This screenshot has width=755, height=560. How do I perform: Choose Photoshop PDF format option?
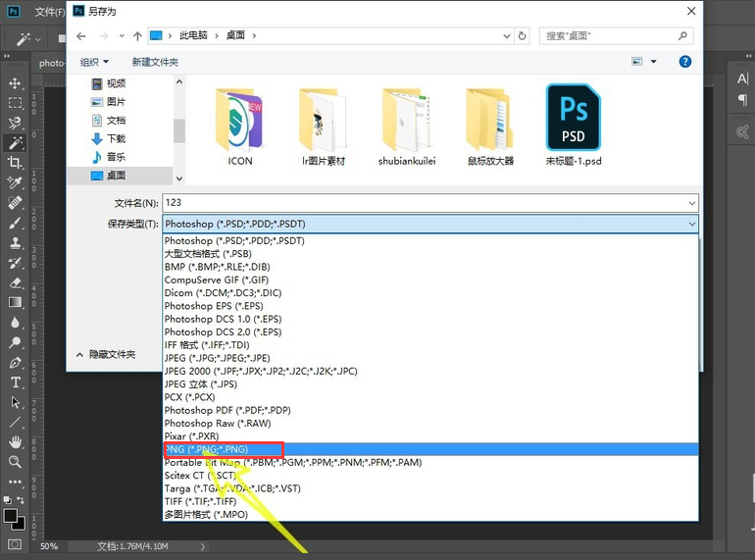click(430, 410)
